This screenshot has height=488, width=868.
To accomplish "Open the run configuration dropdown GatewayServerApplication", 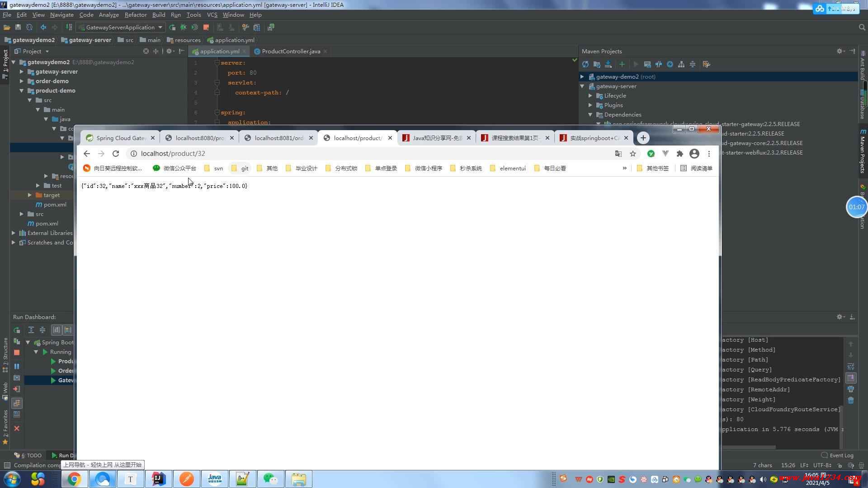I will pyautogui.click(x=121, y=28).
